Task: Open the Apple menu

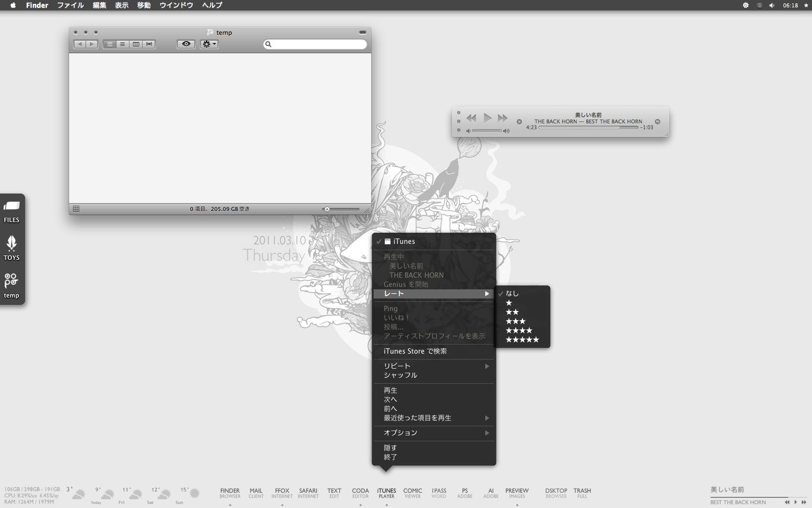Action: (x=13, y=5)
